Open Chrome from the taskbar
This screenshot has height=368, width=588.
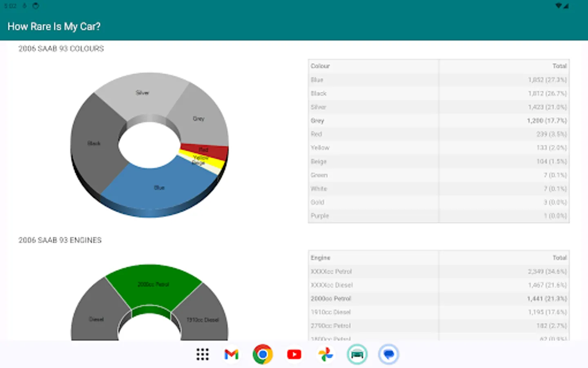point(263,355)
